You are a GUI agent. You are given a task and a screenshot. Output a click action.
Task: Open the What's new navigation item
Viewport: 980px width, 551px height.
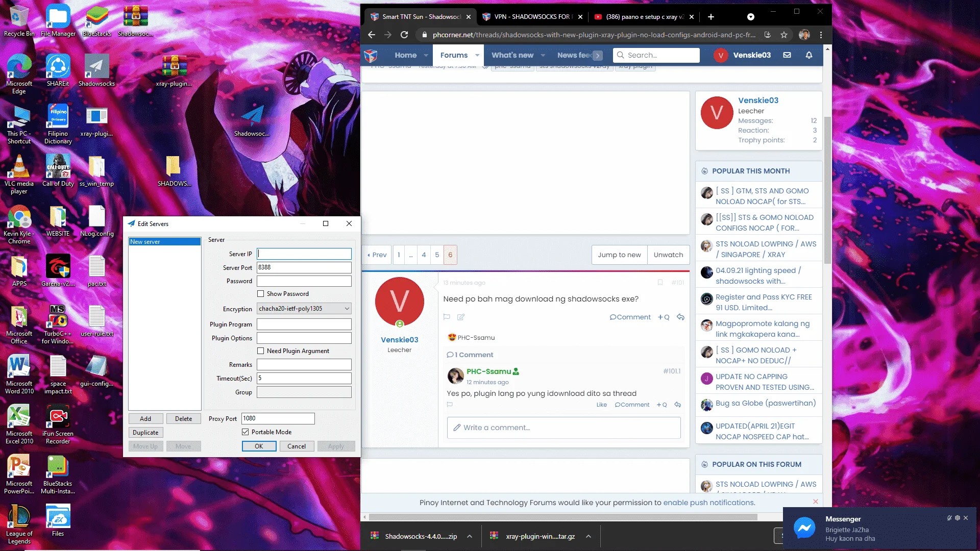[512, 55]
